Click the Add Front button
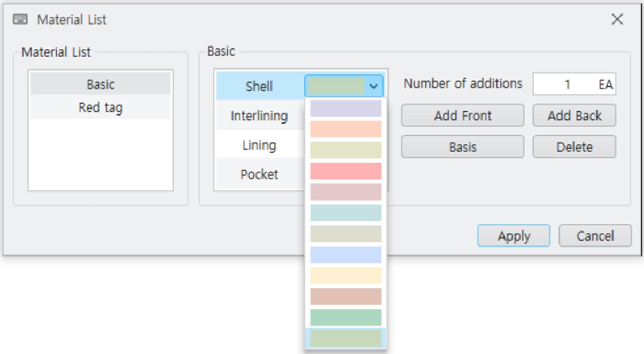This screenshot has width=644, height=354. point(463,116)
